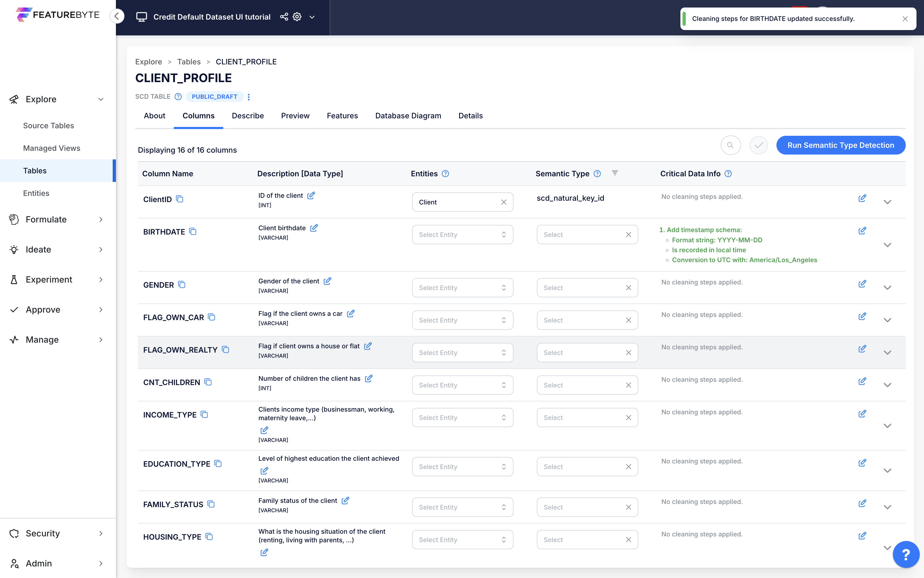Image resolution: width=924 pixels, height=578 pixels.
Task: Click the column search magnifier icon
Action: (730, 145)
